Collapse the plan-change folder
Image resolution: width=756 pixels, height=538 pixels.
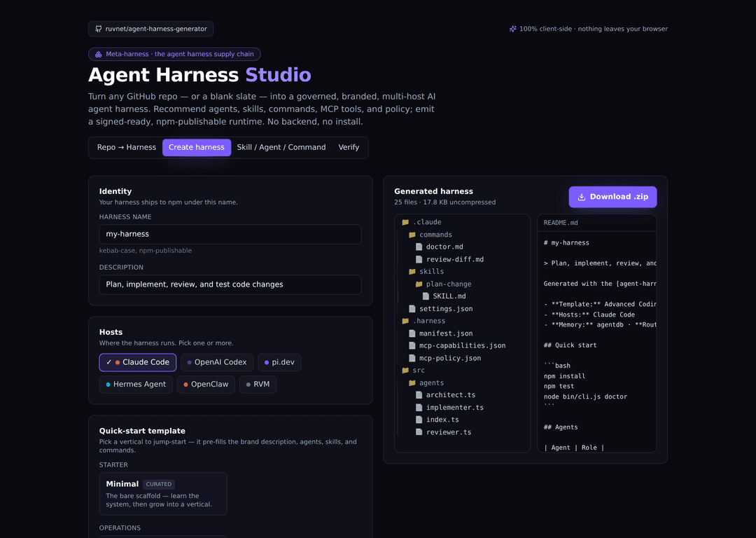(x=443, y=284)
